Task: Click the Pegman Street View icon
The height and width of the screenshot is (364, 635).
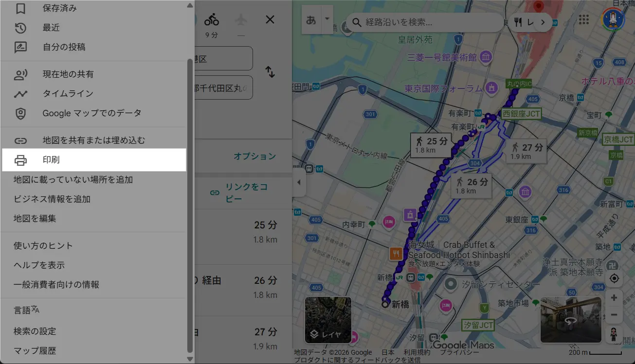Action: (614, 334)
